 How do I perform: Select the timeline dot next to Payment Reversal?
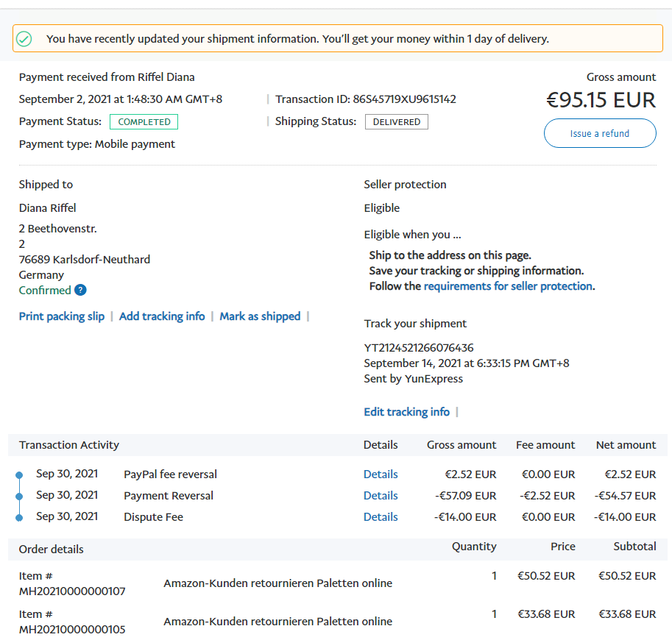[19, 497]
